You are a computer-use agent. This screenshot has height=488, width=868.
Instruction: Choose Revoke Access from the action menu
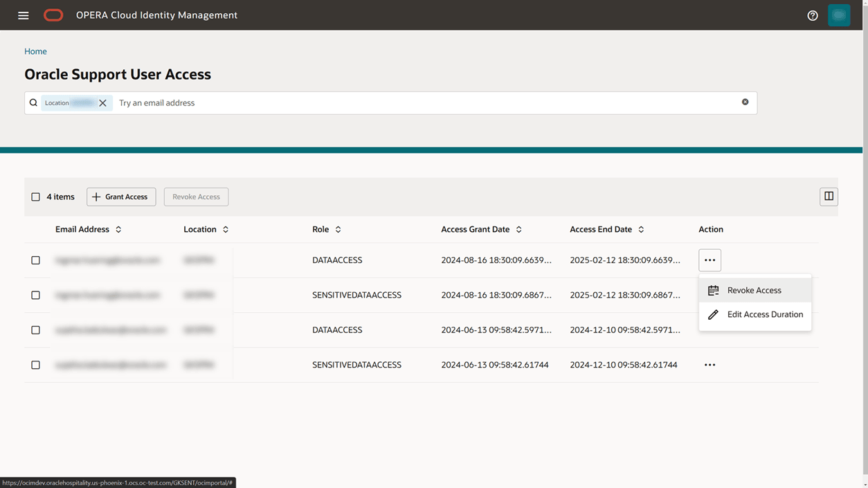click(755, 290)
